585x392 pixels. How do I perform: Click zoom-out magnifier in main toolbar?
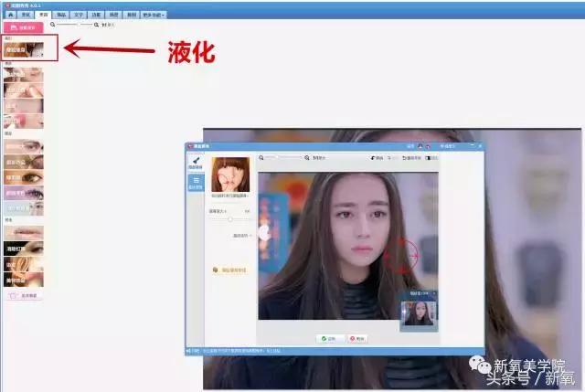tap(53, 26)
